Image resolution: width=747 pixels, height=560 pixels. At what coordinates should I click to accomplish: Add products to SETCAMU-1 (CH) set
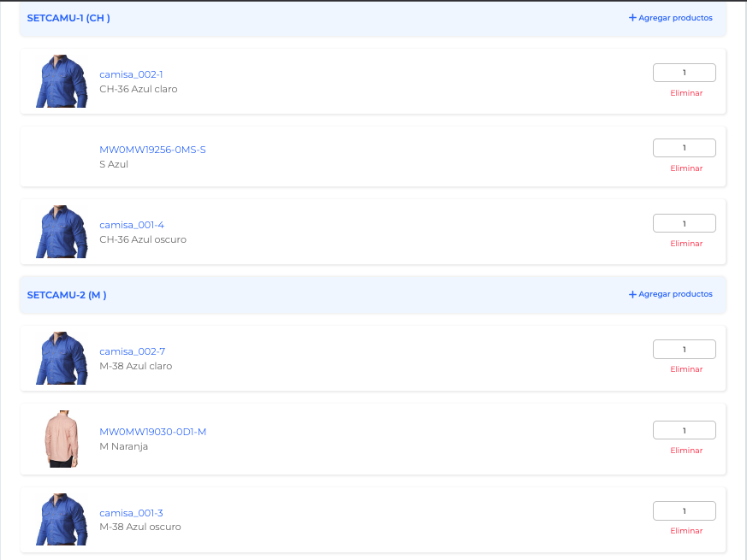click(670, 18)
